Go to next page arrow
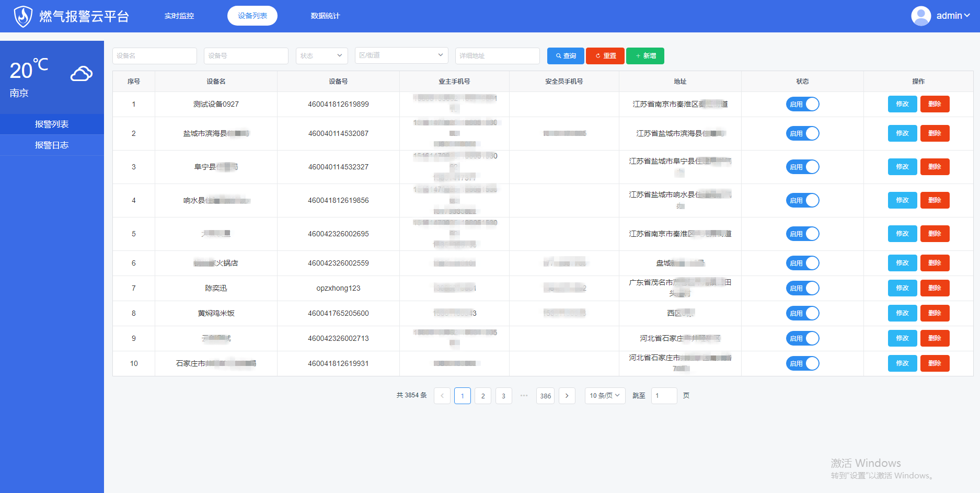The height and width of the screenshot is (493, 980). [x=567, y=396]
